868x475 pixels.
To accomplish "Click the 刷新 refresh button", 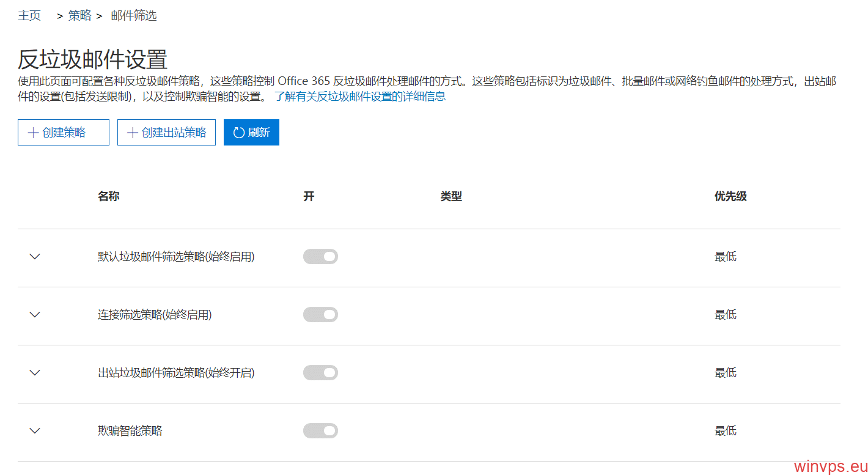I will (x=251, y=133).
